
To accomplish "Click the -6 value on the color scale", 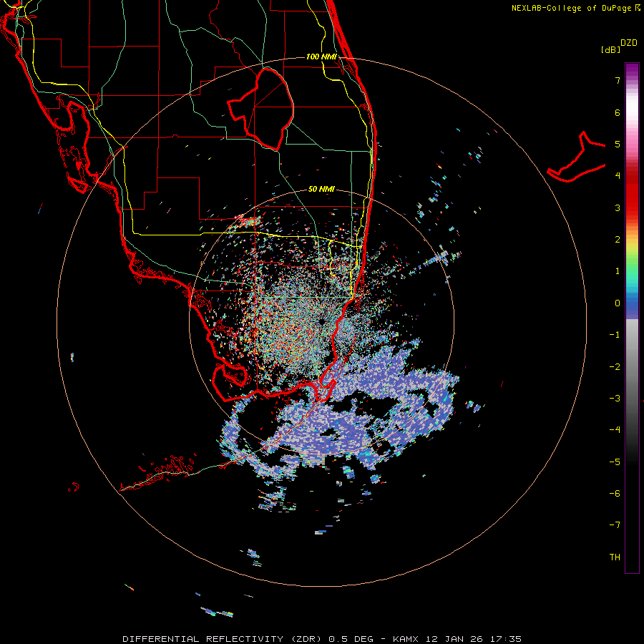I will (615, 494).
